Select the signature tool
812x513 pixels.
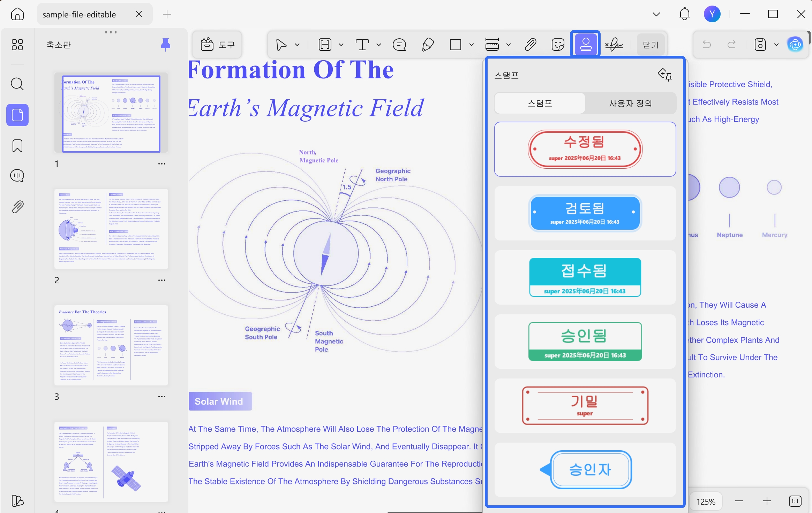(x=614, y=45)
